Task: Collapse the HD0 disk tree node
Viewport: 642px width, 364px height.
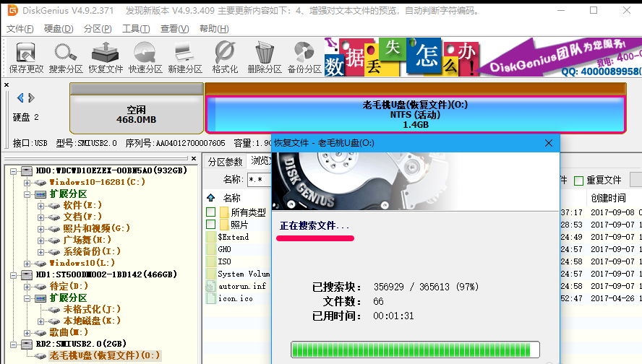Action: 14,171
